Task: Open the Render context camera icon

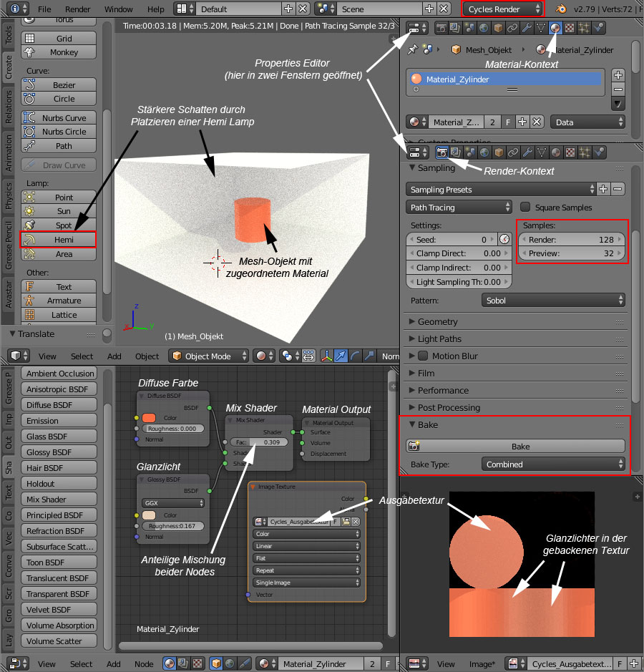Action: 441,27
